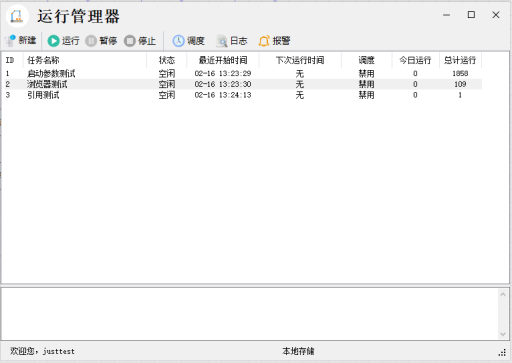This screenshot has width=512, height=363.
Task: Minimize the 运行管理器 window
Action: coord(447,15)
